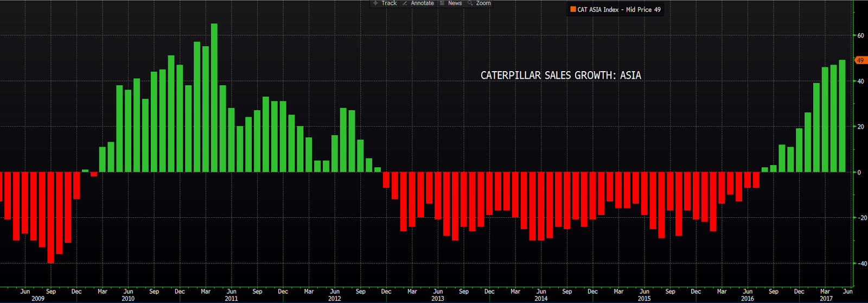868x303 pixels.
Task: Click the 2010 year label on x-axis
Action: (x=128, y=299)
